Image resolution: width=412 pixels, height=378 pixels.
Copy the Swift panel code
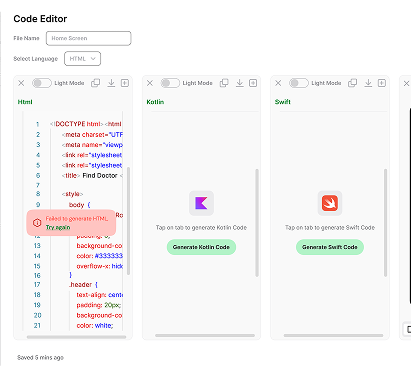coord(352,83)
